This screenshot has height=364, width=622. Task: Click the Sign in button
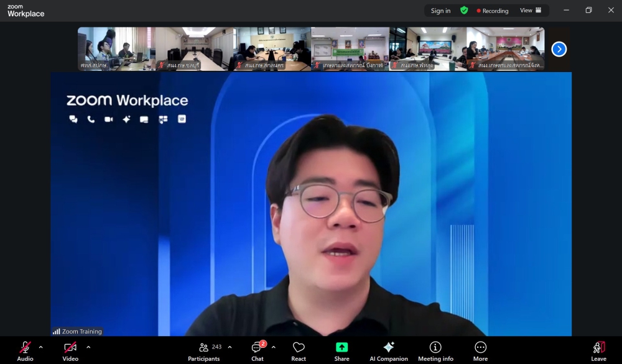(440, 11)
